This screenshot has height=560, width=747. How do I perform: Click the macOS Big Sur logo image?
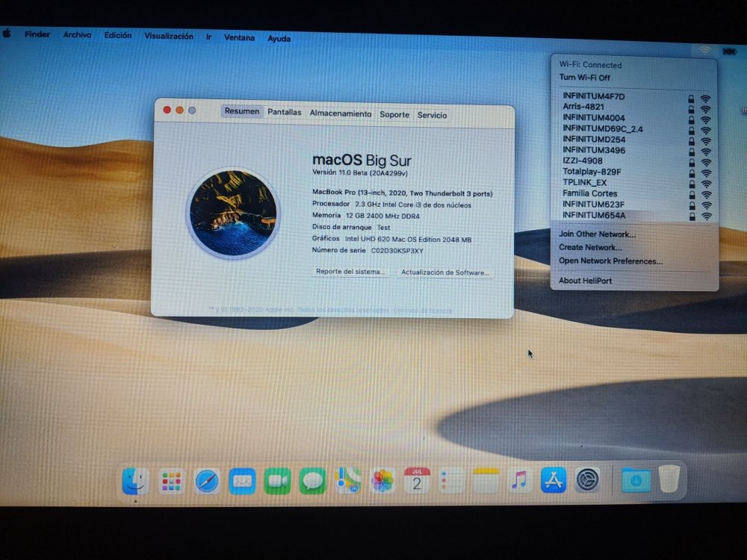click(233, 213)
